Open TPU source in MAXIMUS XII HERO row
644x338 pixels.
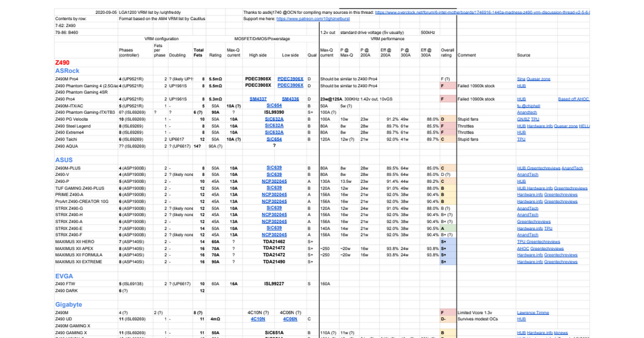point(521,242)
